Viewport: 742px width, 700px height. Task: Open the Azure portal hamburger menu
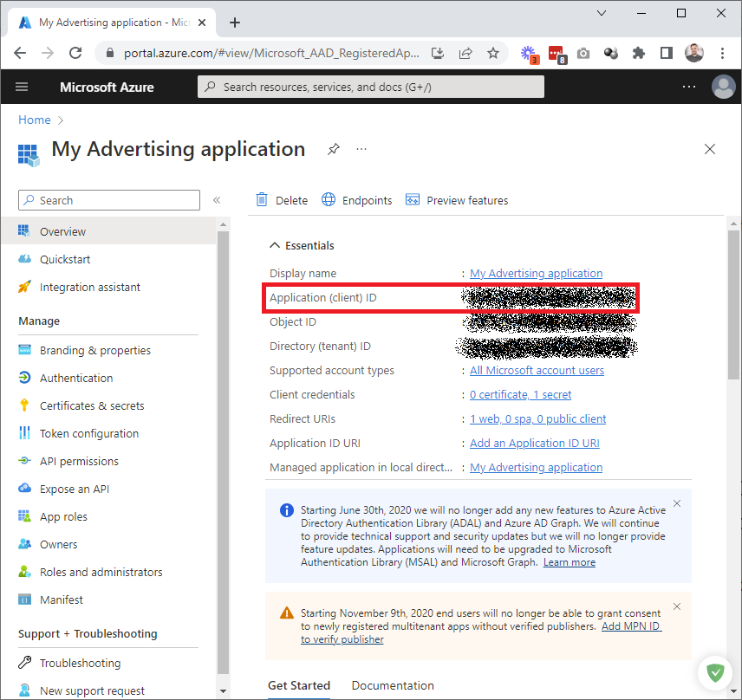click(22, 87)
